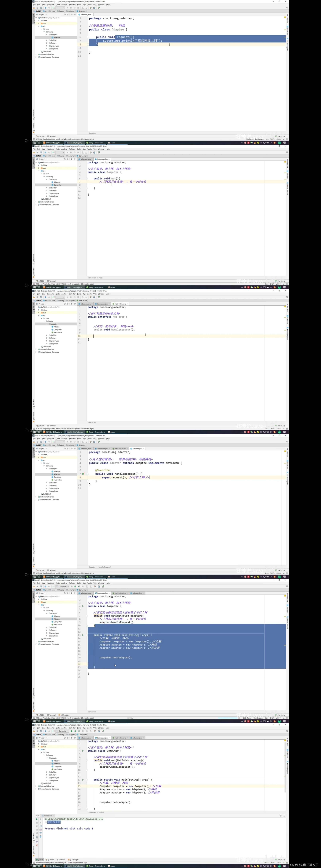The image size is (321, 868).
Task: Click handleRequest() breadcrumb under the Adapter.java editor
Action: click(105, 567)
